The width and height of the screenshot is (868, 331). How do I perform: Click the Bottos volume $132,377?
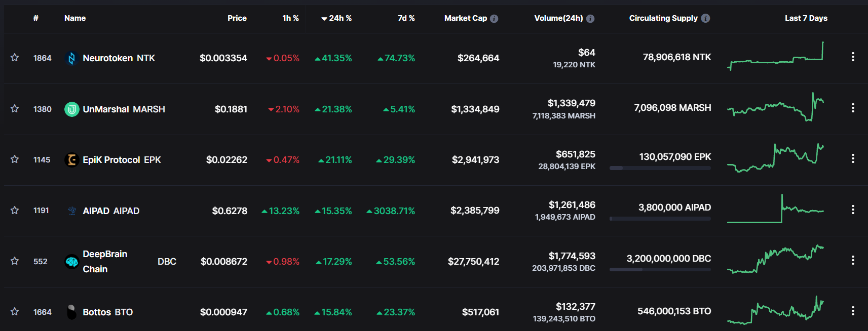coord(576,307)
